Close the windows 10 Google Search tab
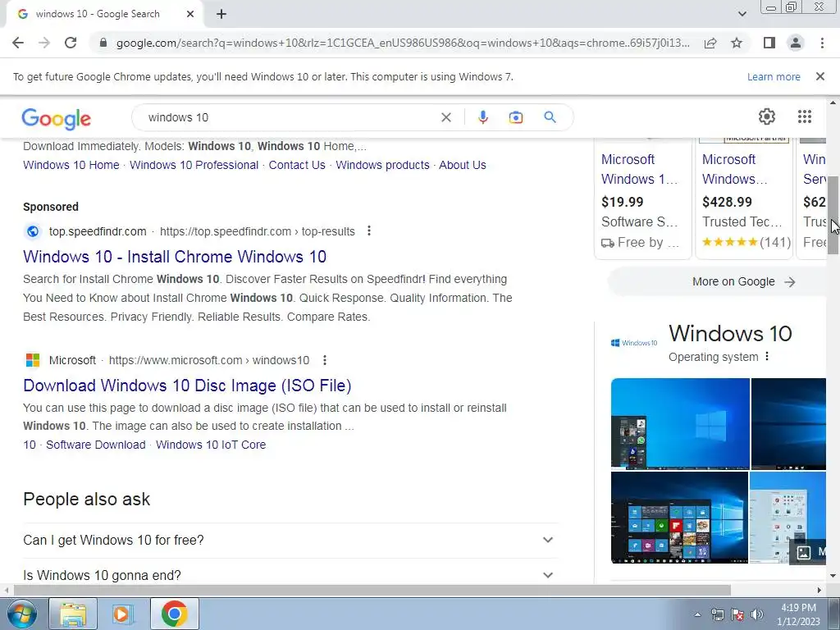The width and height of the screenshot is (840, 630). click(190, 15)
